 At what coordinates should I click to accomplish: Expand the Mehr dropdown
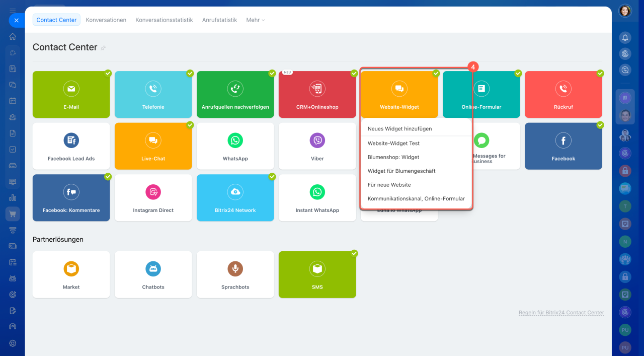point(255,20)
